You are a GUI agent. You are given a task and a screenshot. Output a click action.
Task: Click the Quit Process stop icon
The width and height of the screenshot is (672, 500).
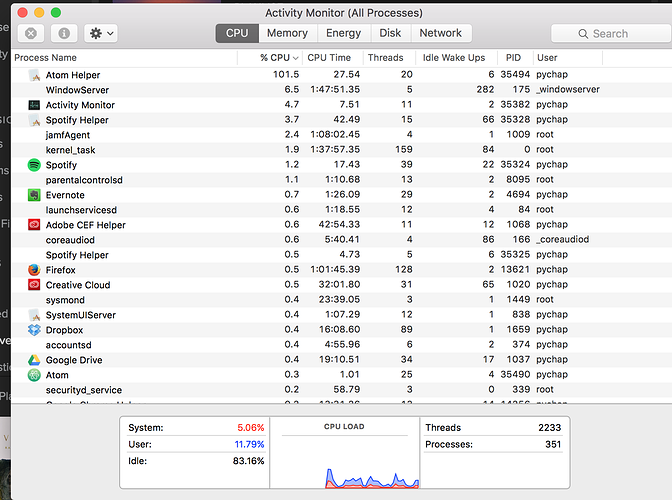pyautogui.click(x=31, y=33)
